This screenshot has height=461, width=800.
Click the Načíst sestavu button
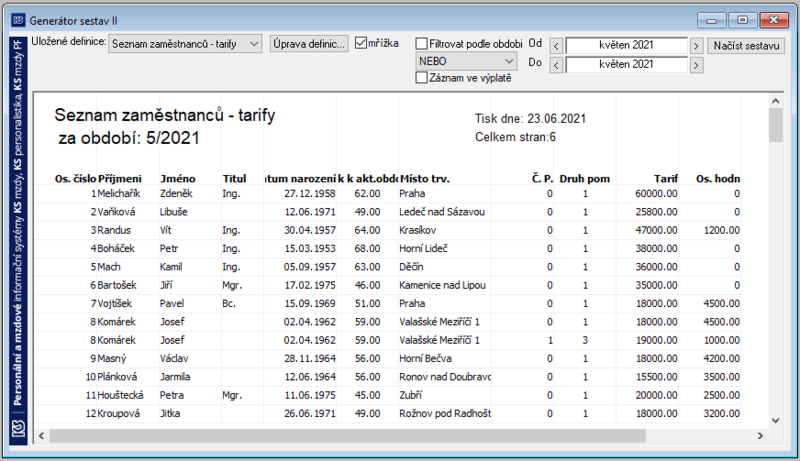pos(746,45)
